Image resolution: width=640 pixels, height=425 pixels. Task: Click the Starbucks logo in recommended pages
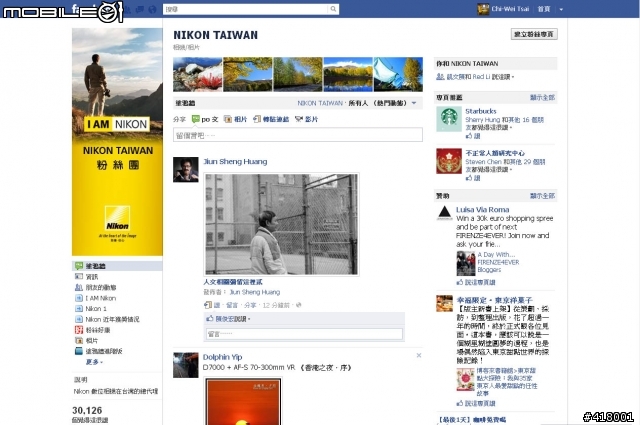click(x=449, y=119)
